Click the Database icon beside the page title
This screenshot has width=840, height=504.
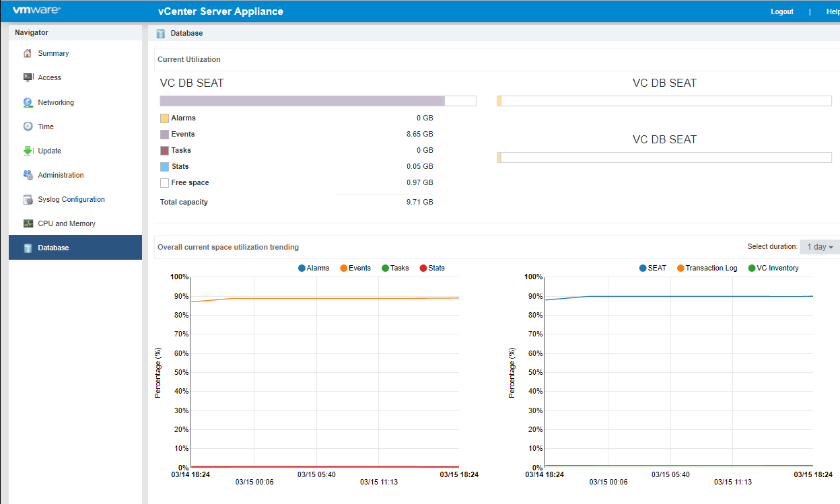160,33
